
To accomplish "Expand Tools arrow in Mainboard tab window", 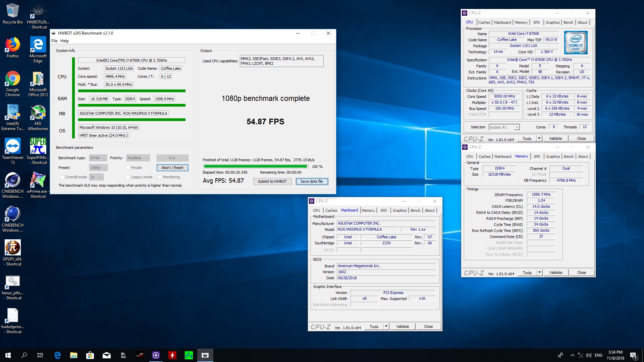I will click(386, 326).
